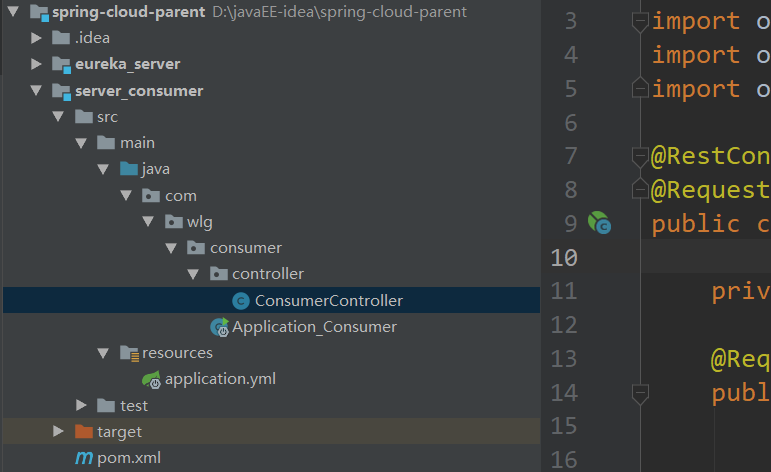
Task: Expand the test folder
Action: (81, 405)
